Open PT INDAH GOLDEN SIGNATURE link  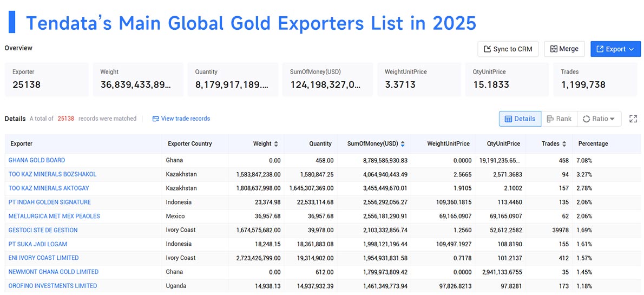pyautogui.click(x=50, y=202)
